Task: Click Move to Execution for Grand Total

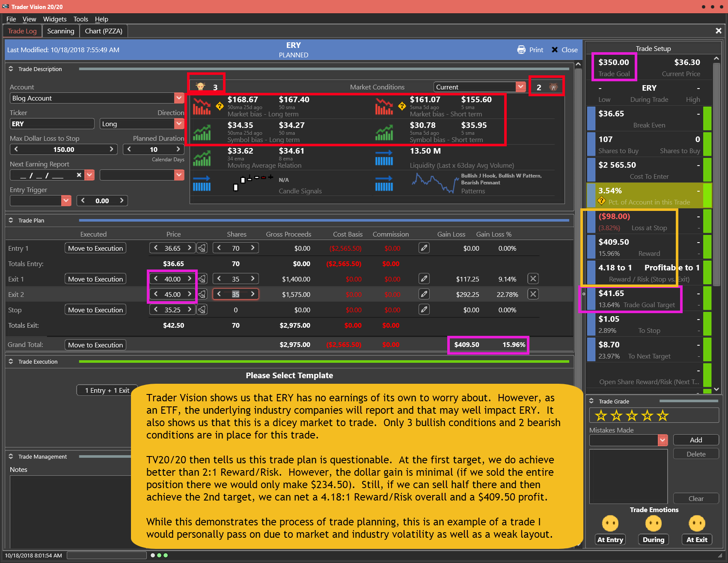Action: [95, 345]
